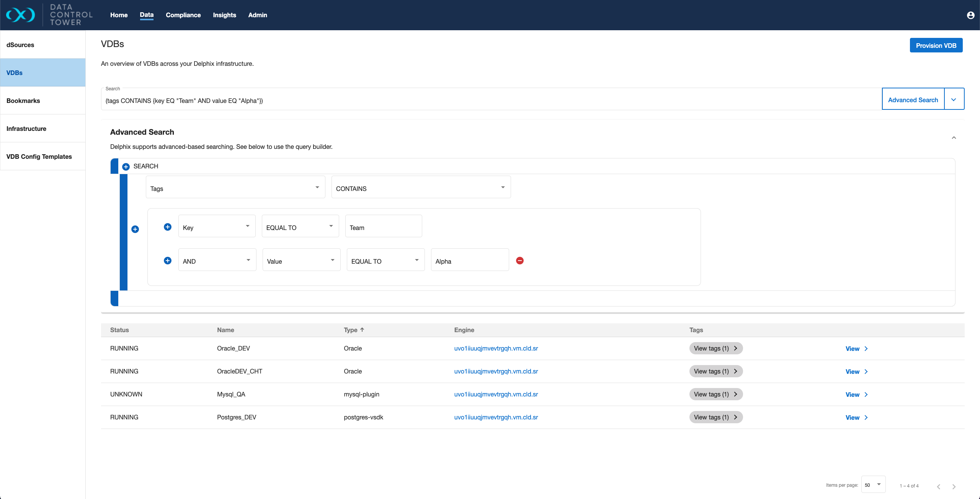Screen dimensions: 980x499
Task: Switch to the Compliance section
Action: click(x=183, y=15)
